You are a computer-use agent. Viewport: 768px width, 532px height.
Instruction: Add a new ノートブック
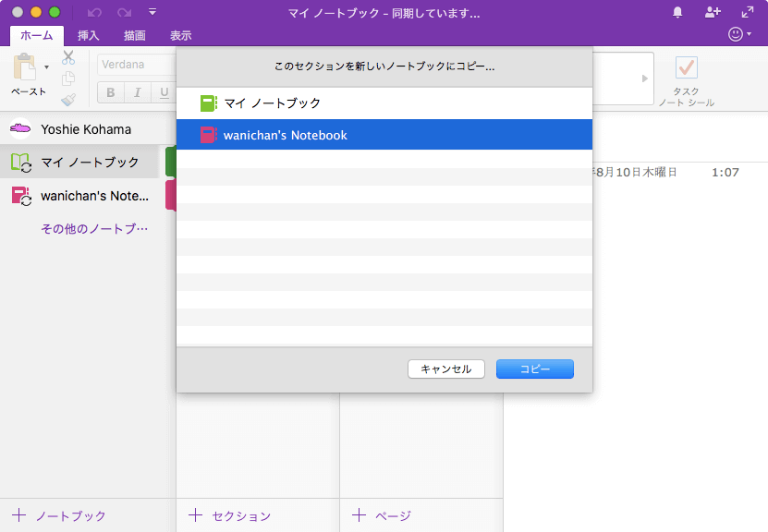pos(59,515)
